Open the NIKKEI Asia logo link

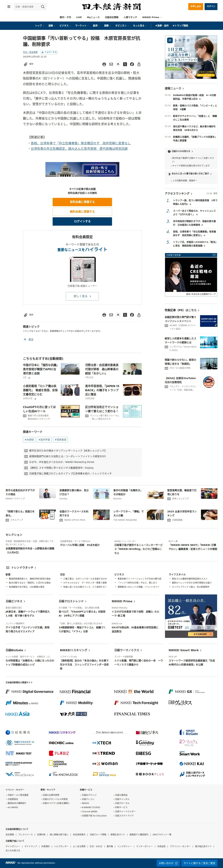coord(18,714)
